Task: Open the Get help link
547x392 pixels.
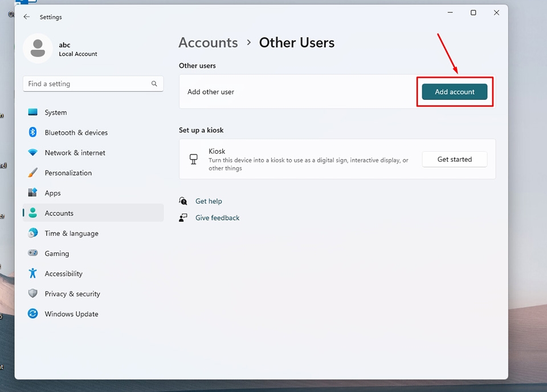Action: [209, 201]
